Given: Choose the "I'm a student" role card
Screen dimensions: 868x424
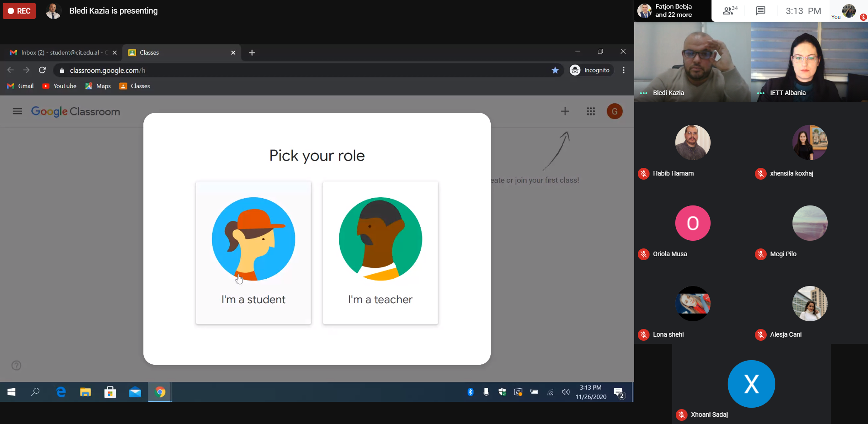Looking at the screenshot, I should (253, 252).
